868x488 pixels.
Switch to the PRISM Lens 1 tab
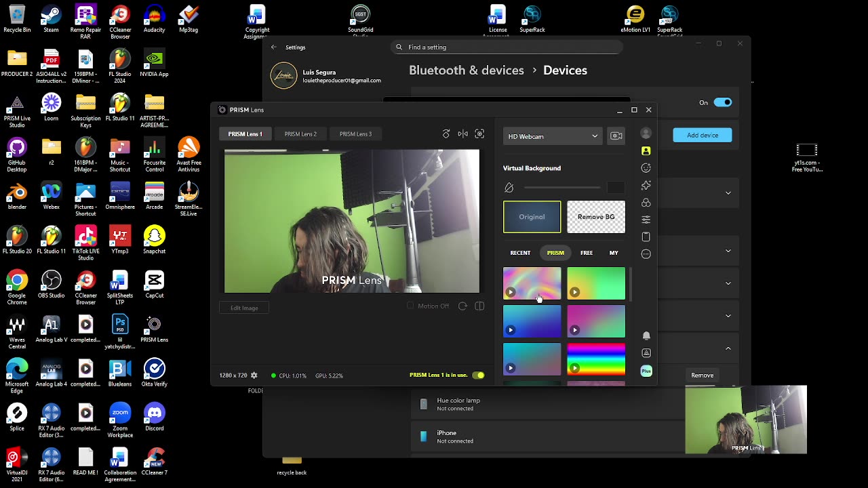pyautogui.click(x=245, y=134)
